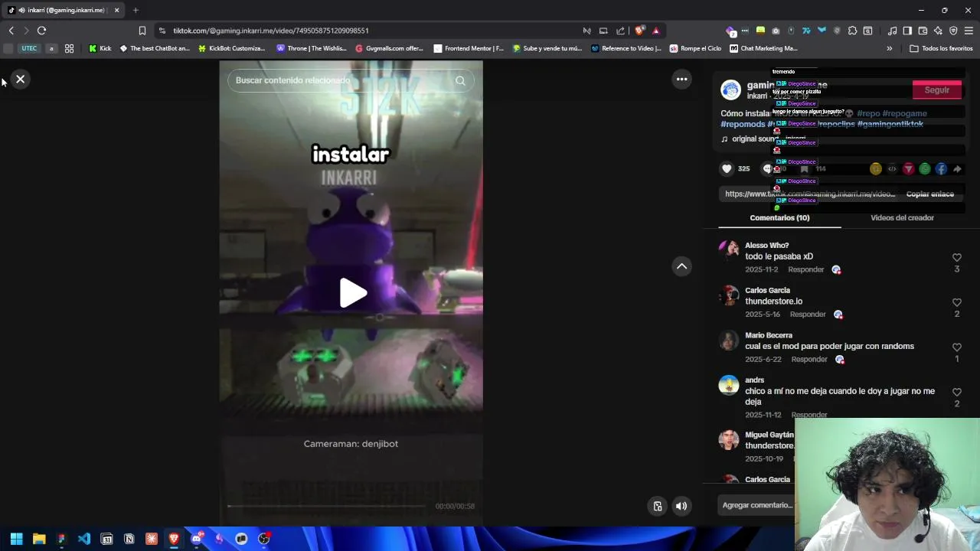Get the embed code with the </> icon
This screenshot has width=980, height=551.
point(892,168)
